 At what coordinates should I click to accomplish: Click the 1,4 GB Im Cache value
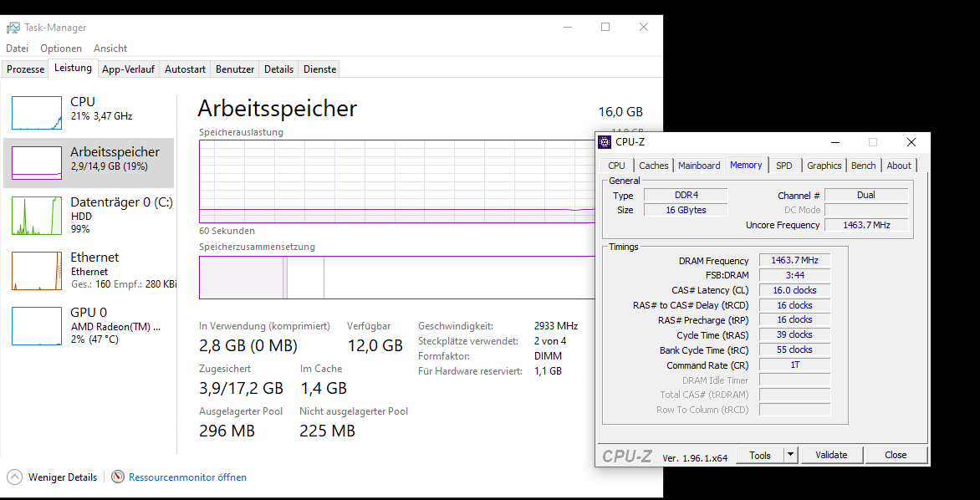click(x=323, y=388)
